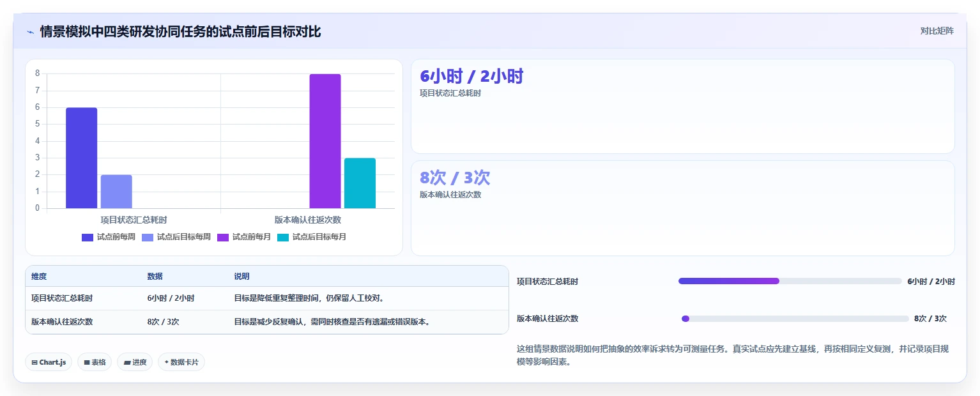Viewport: 980px width, 396px height.
Task: Open the 6小时 / 2小时 data card heading
Action: pyautogui.click(x=471, y=76)
